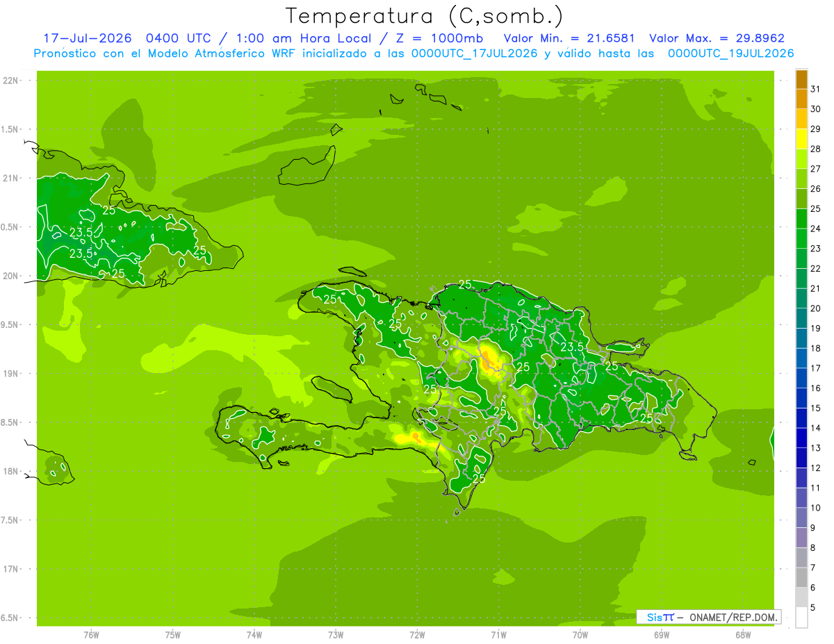Viewport: 834px width, 644px height.
Task: Select 'Valor Min. = 21.6581' text
Action: pyautogui.click(x=569, y=38)
